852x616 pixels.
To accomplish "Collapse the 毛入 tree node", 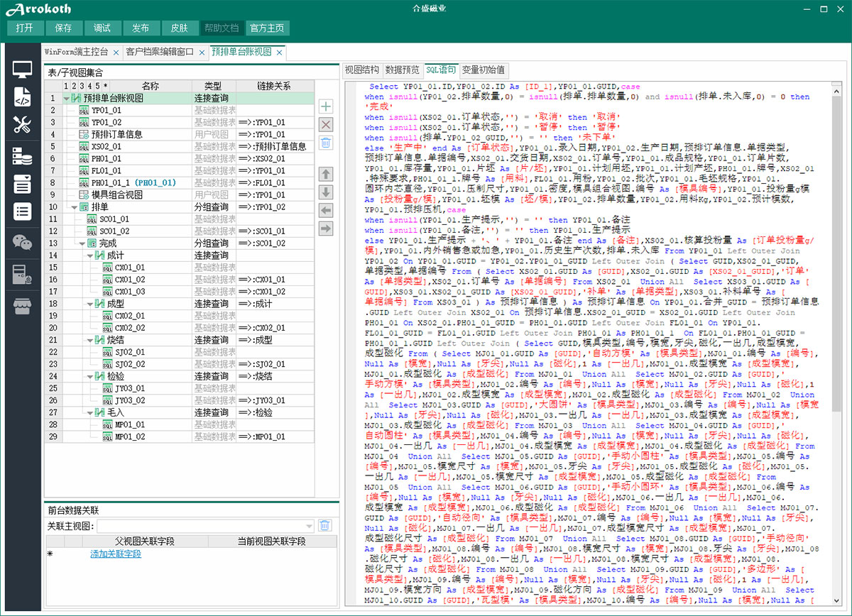I will point(90,412).
